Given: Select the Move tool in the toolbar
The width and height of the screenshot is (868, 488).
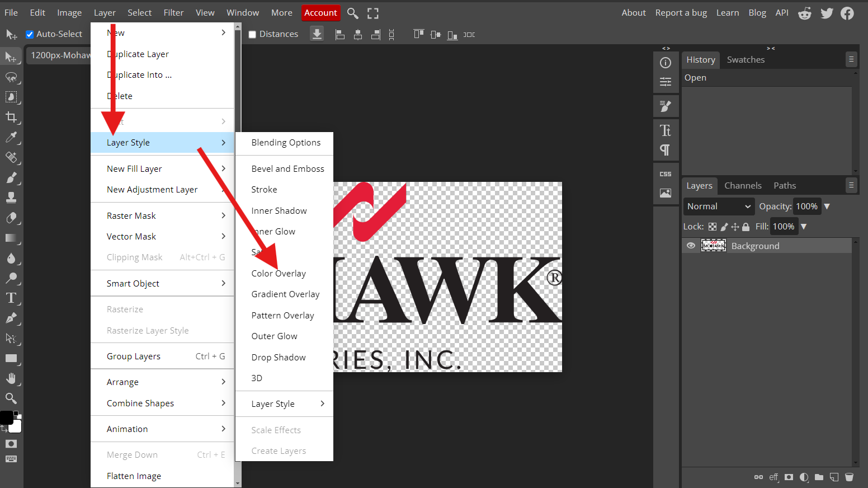Looking at the screenshot, I should 11,57.
